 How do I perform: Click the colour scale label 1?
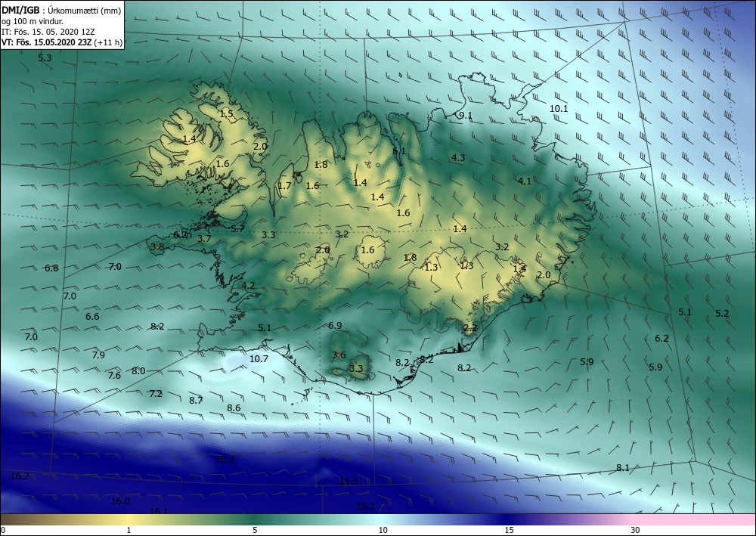[129, 530]
